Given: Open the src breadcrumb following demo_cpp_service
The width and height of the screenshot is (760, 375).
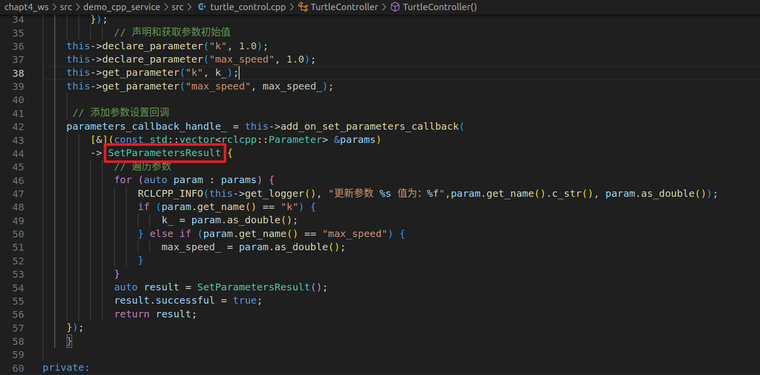Looking at the screenshot, I should tap(177, 7).
